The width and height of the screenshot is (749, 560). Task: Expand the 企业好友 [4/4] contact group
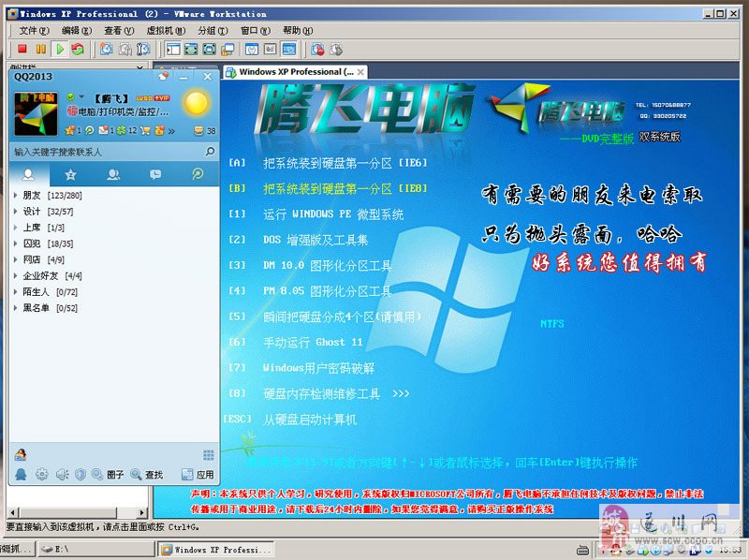pyautogui.click(x=15, y=275)
